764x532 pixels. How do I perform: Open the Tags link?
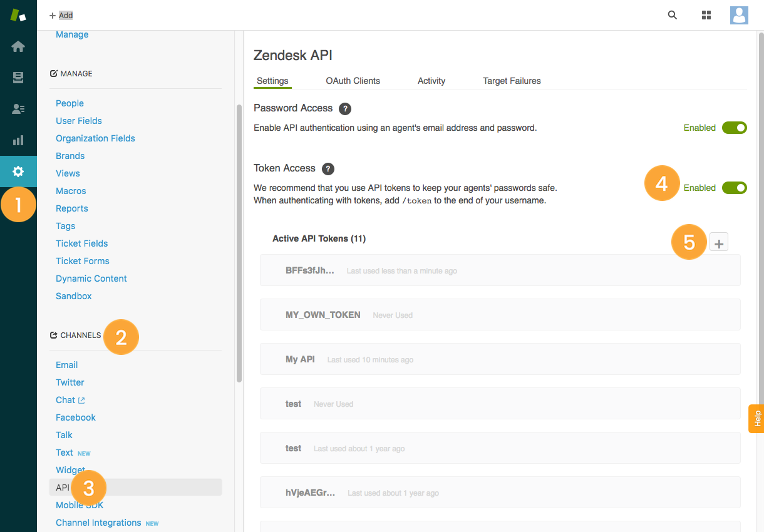(x=65, y=226)
